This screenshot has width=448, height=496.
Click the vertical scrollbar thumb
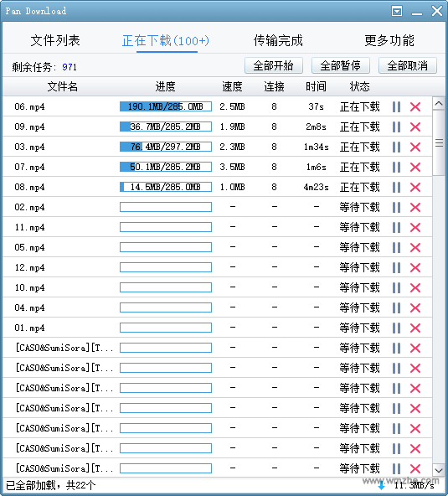tap(439, 142)
